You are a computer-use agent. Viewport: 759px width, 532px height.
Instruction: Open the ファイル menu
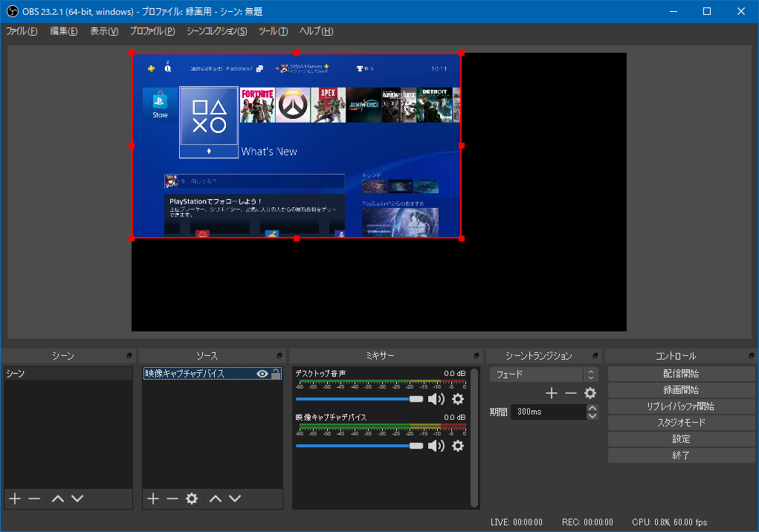click(22, 31)
